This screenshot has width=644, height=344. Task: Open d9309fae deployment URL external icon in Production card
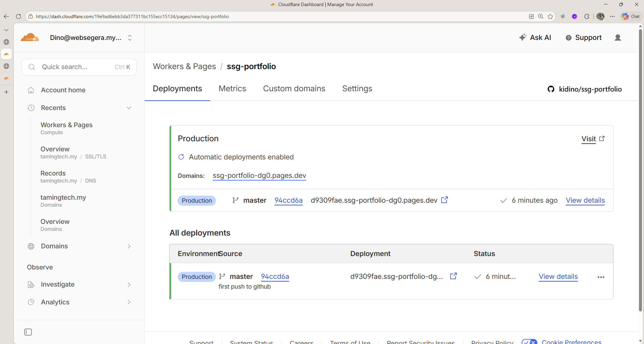pos(445,200)
